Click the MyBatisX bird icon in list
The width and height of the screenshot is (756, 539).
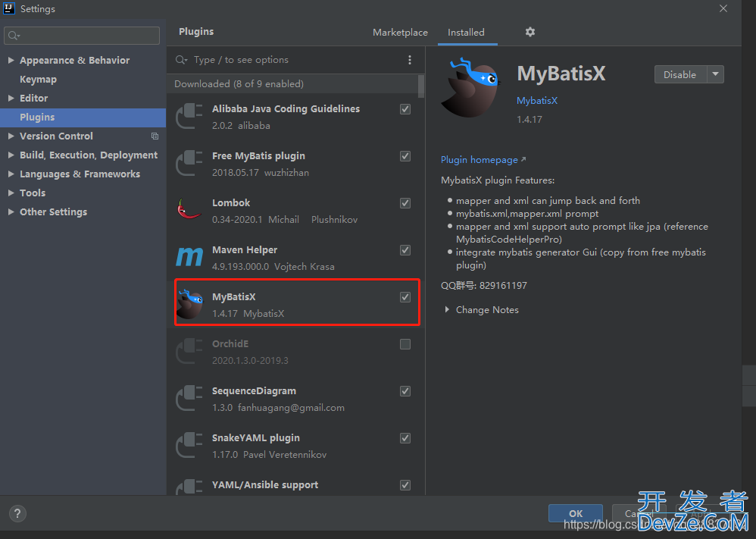[189, 304]
